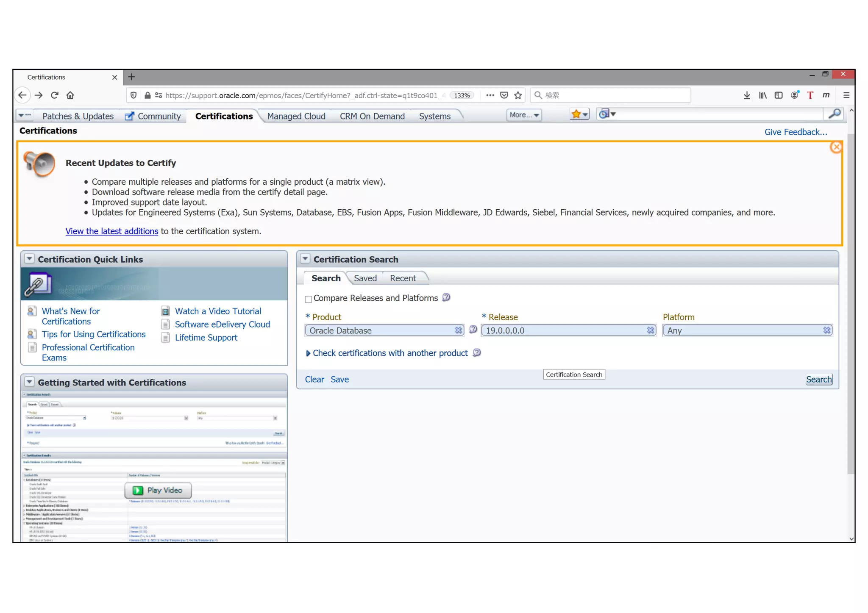868x613 pixels.
Task: Open help for Compare Releases and Platforms
Action: click(x=446, y=297)
